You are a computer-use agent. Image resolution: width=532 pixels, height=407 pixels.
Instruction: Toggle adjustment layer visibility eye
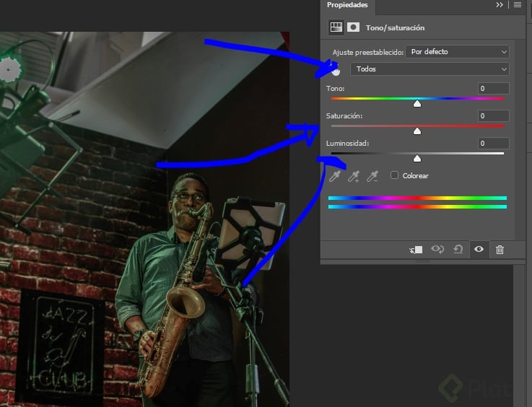point(479,249)
